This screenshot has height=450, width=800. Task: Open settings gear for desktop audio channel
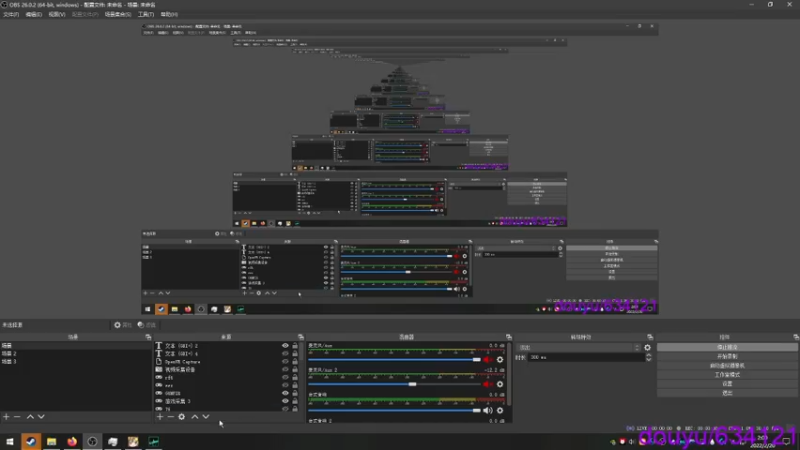click(x=500, y=410)
